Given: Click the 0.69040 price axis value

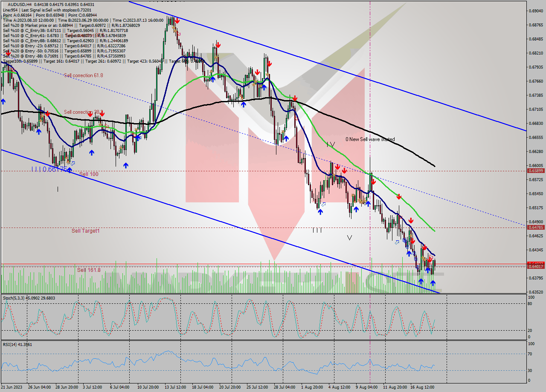Looking at the screenshot, I should [x=536, y=11].
